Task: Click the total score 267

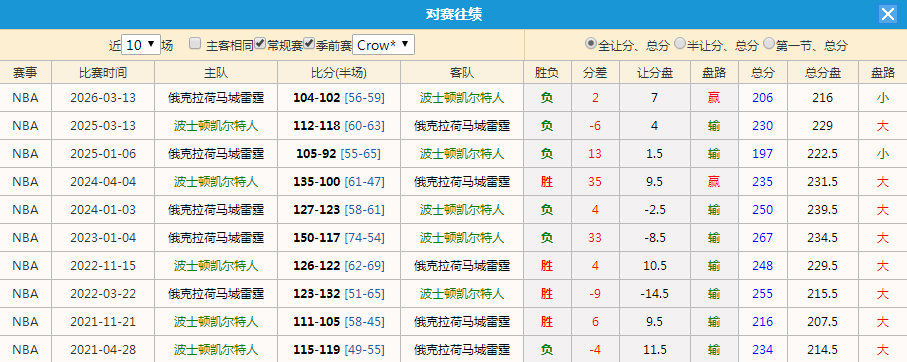Action: tap(762, 238)
